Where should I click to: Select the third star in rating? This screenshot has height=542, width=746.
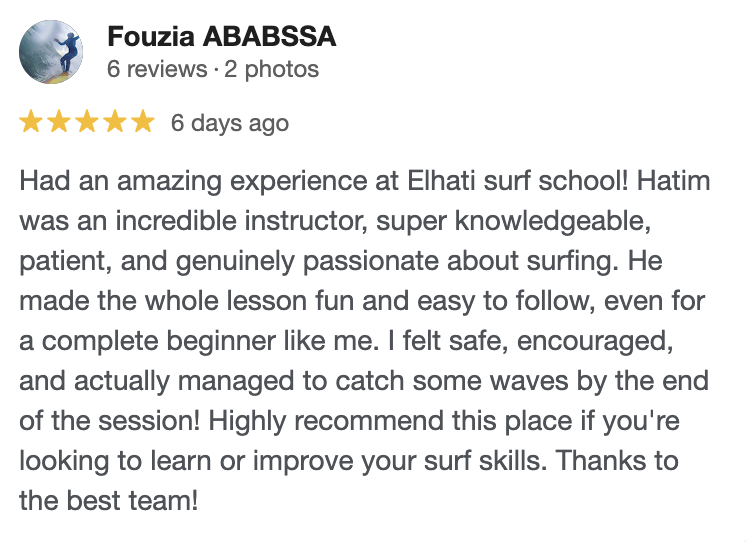[x=87, y=121]
